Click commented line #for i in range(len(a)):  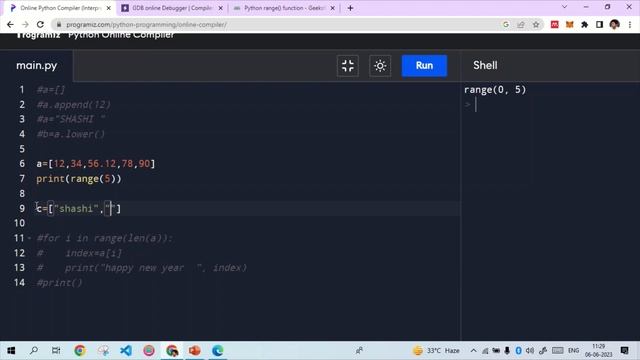(104, 238)
